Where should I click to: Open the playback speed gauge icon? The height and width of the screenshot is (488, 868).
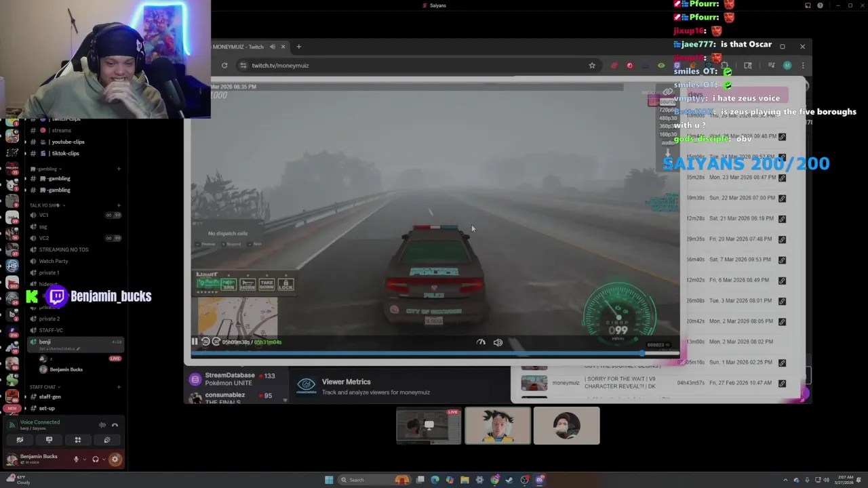click(x=481, y=342)
